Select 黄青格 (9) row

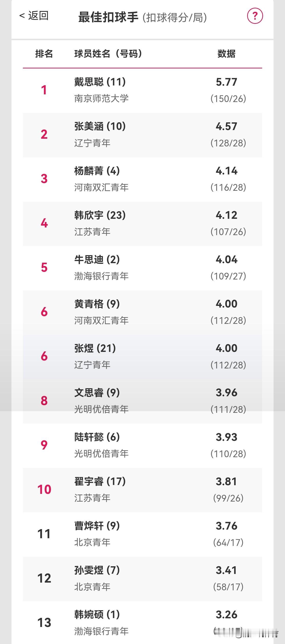pos(142,312)
